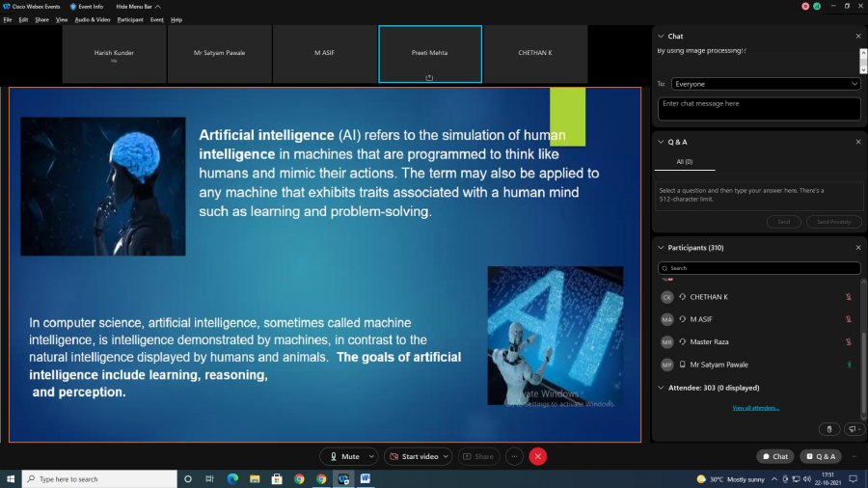
Task: Toggle the Mute microphone button
Action: 343,456
